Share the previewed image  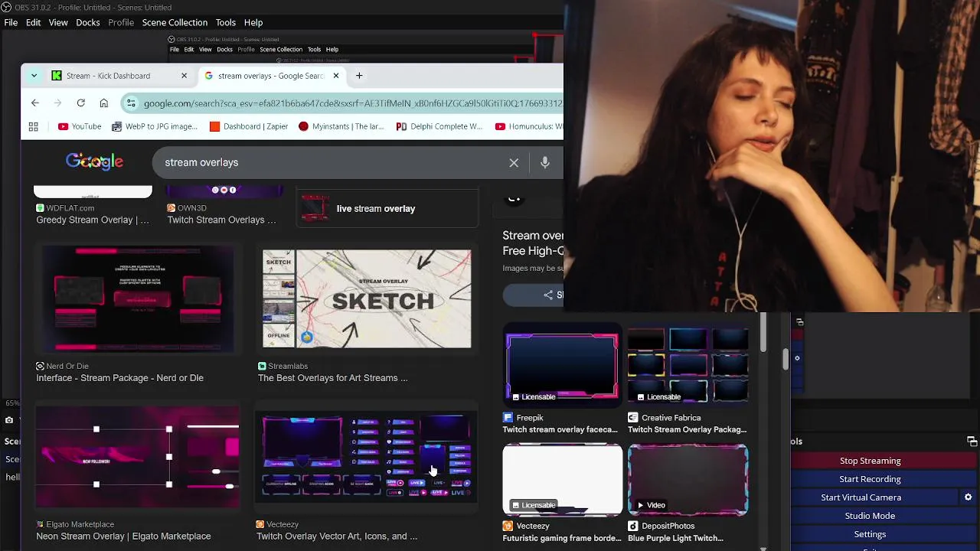533,295
